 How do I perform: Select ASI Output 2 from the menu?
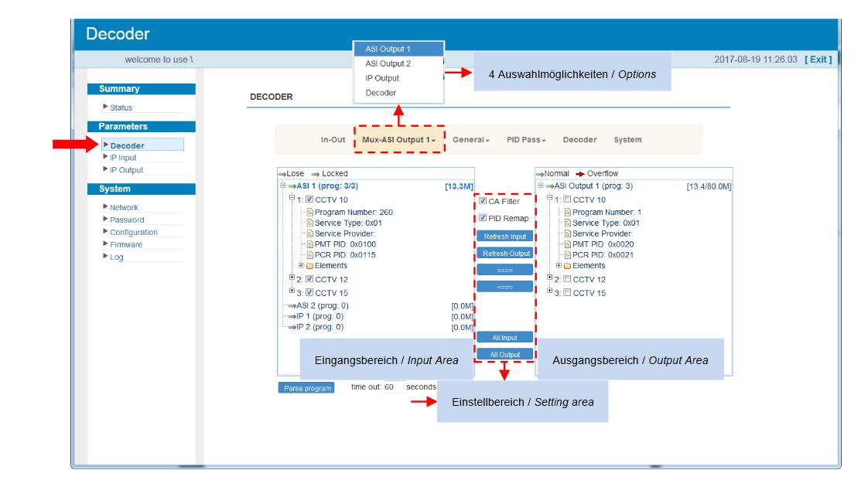coord(388,63)
